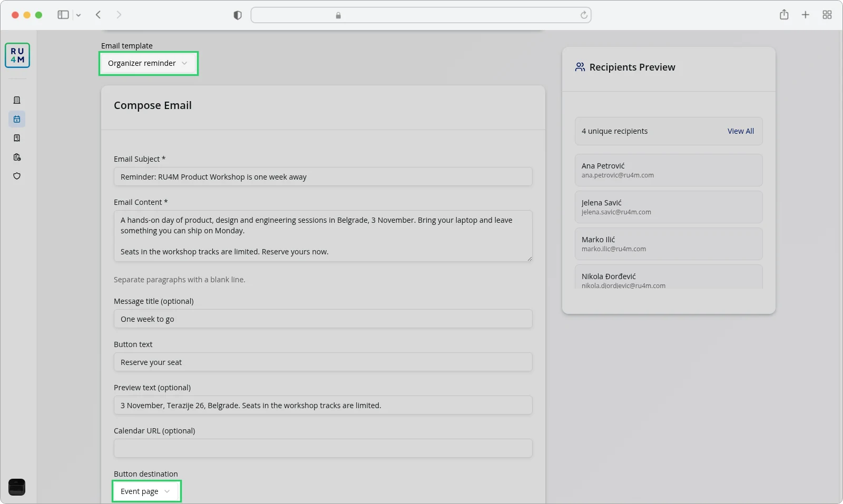Click the black avatar at sidebar bottom

[x=17, y=487]
